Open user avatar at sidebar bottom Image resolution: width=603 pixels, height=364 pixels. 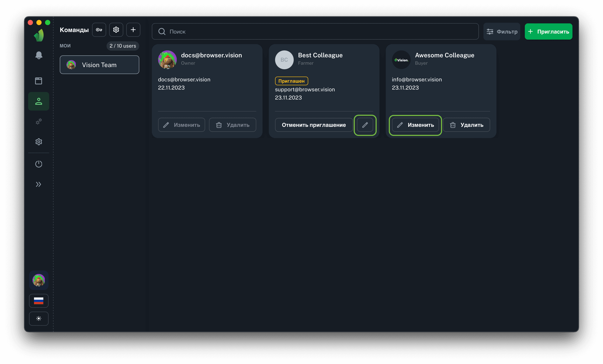39,280
